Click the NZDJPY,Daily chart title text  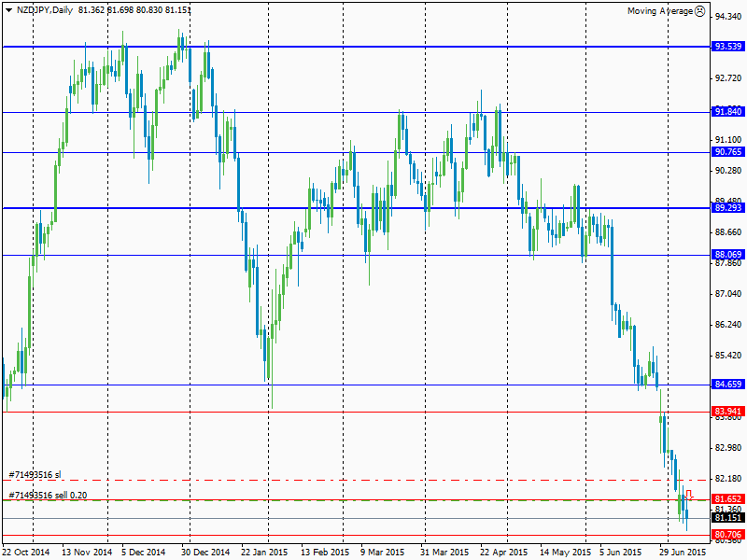tap(45, 10)
